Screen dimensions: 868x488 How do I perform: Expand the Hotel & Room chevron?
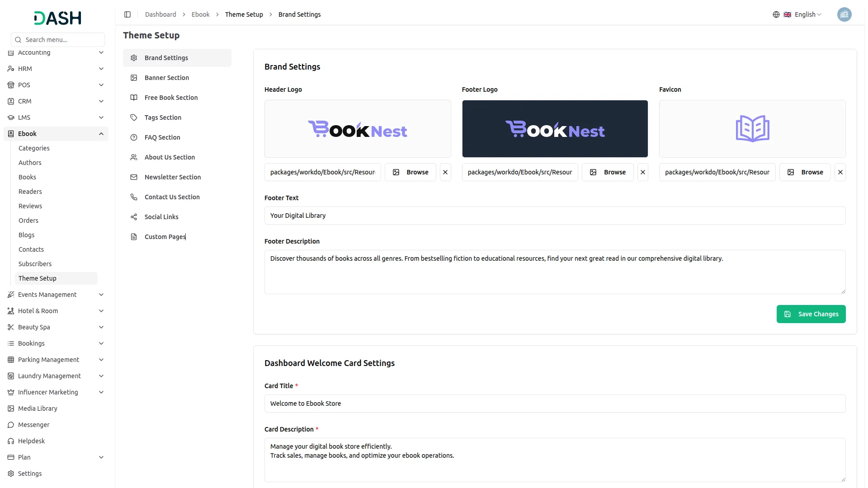click(101, 311)
